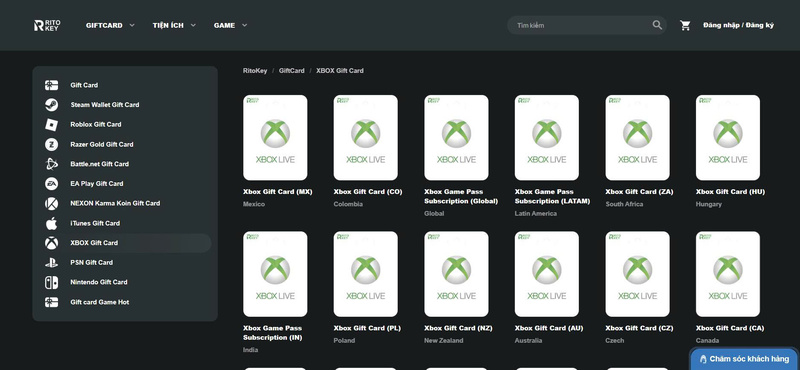Click the Gift Card sidebar icon
This screenshot has height=370, width=800.
tap(51, 85)
